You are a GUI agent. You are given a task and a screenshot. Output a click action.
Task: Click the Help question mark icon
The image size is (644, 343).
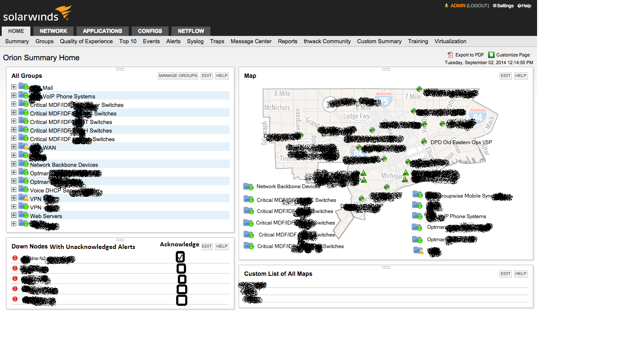pyautogui.click(x=519, y=6)
